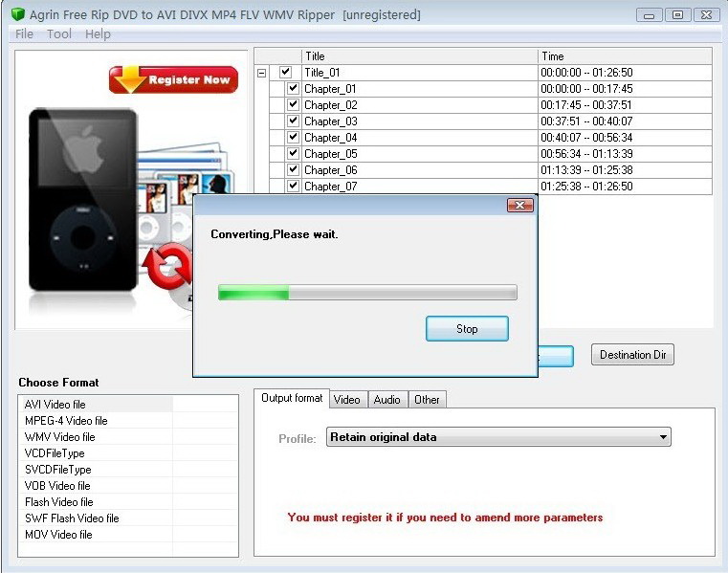
Task: Switch to the Audio tab
Action: [387, 400]
